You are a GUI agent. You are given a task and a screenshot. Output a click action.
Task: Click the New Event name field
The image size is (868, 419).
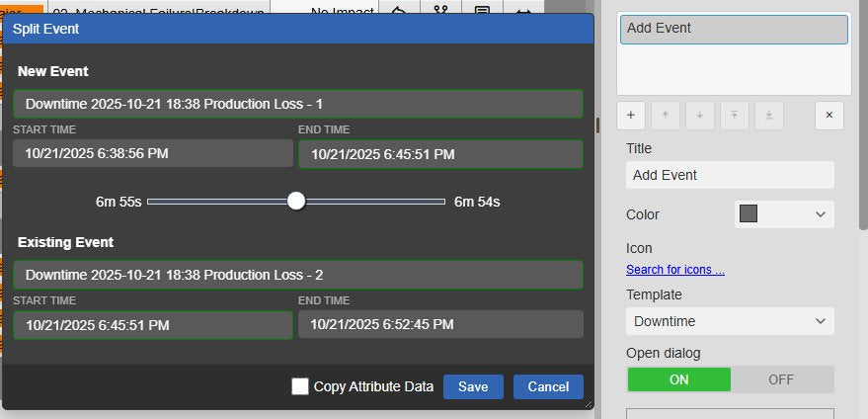pyautogui.click(x=298, y=104)
